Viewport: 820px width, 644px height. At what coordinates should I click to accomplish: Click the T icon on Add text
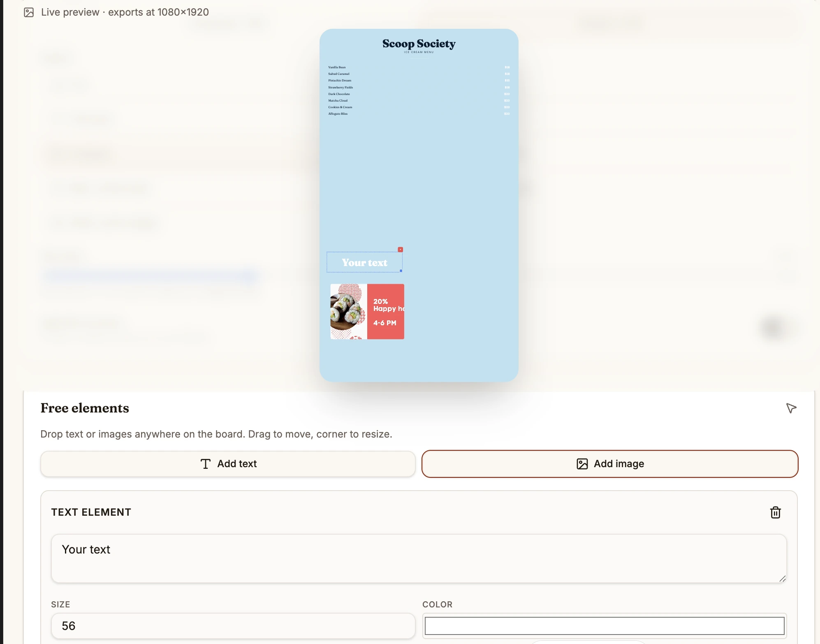pos(206,464)
